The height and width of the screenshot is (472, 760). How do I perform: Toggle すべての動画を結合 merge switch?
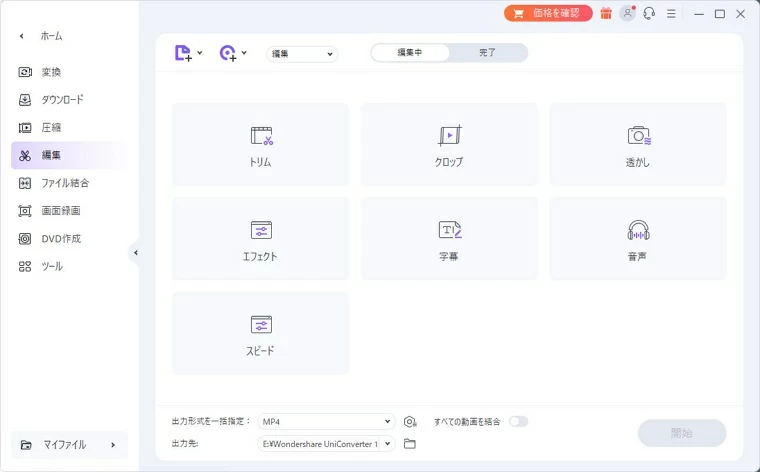518,421
